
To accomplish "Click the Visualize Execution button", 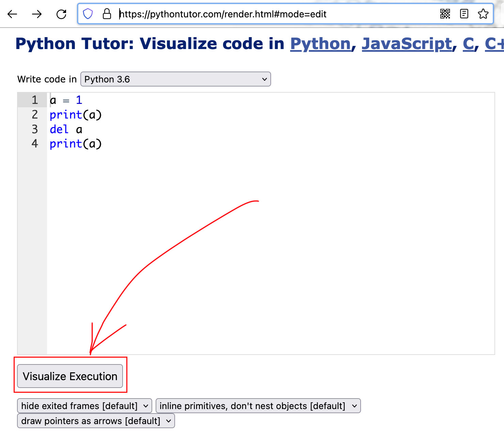I will point(70,376).
